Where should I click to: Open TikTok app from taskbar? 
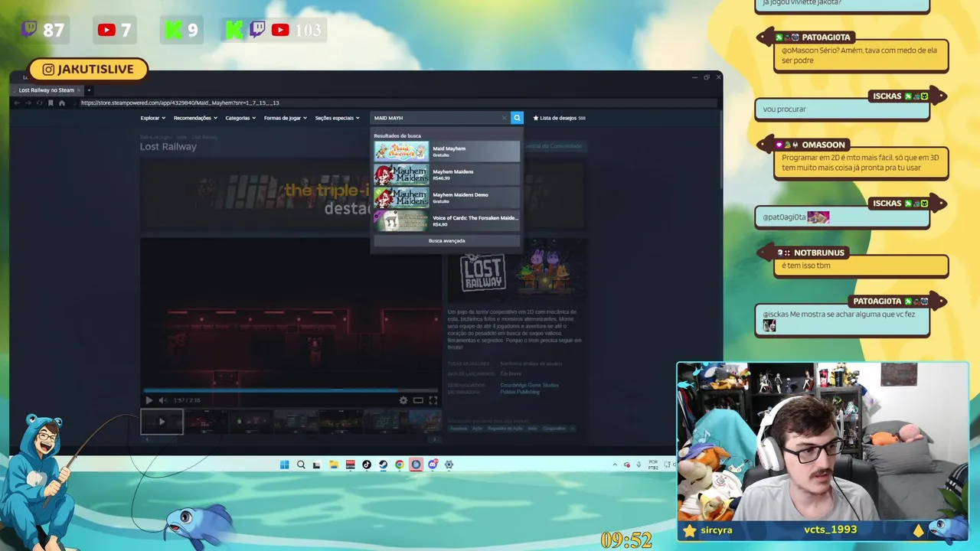pyautogui.click(x=367, y=465)
